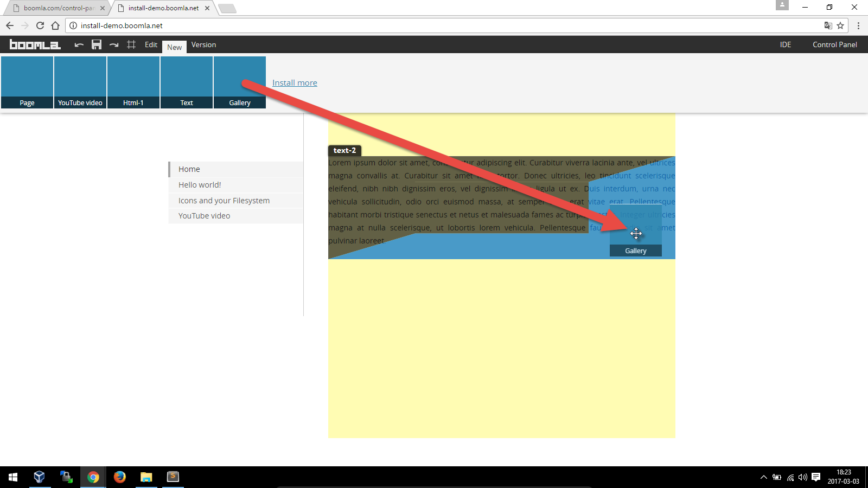This screenshot has width=868, height=488.
Task: Select the YouTube video component tile
Action: (x=80, y=82)
